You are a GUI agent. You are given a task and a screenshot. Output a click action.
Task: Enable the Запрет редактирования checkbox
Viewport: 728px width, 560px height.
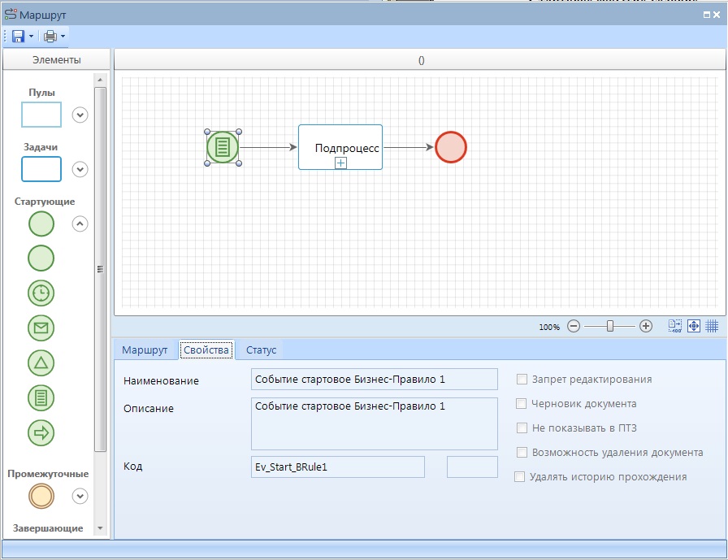522,380
